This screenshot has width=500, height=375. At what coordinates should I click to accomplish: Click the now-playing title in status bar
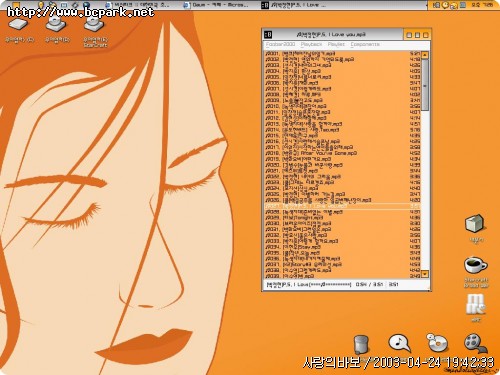pyautogui.click(x=287, y=285)
